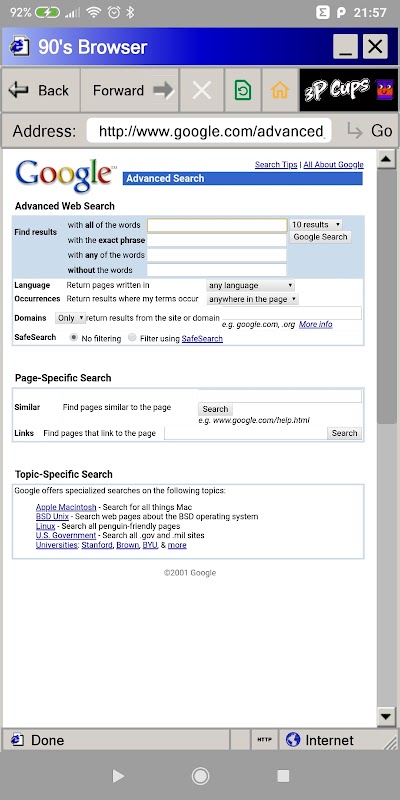Open the any language dropdown
Image resolution: width=400 pixels, height=800 pixels.
[251, 285]
